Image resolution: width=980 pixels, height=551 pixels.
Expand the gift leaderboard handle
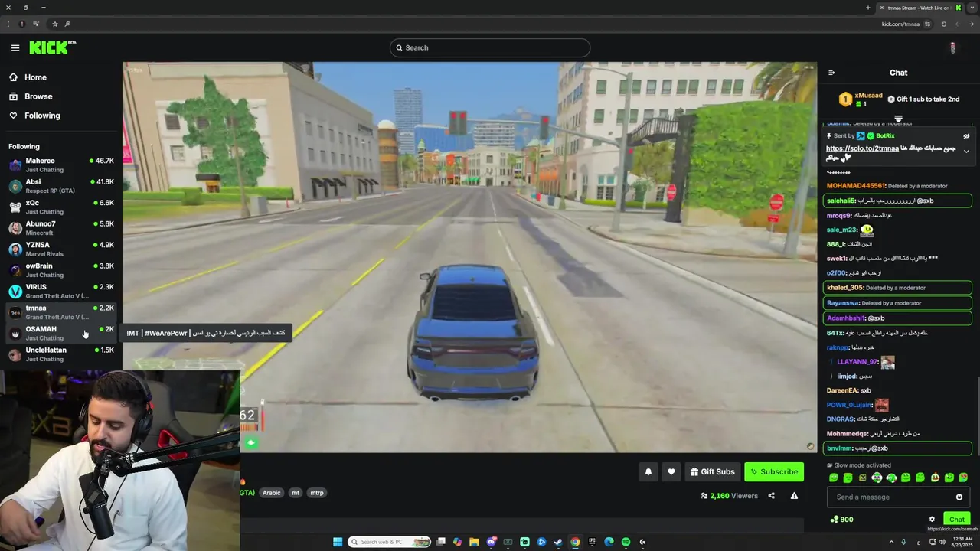coord(899,119)
